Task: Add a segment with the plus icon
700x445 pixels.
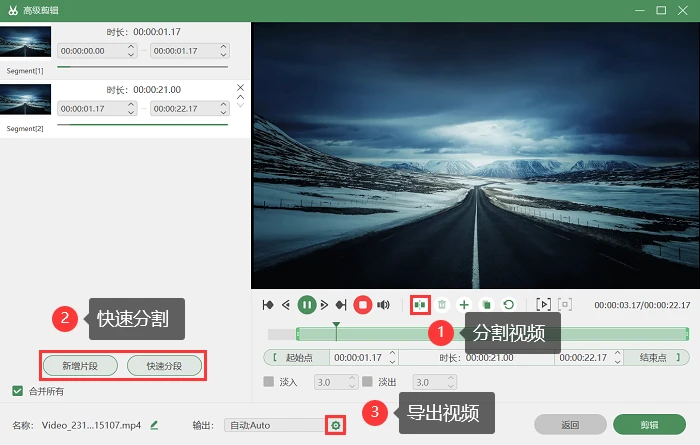Action: (x=464, y=305)
